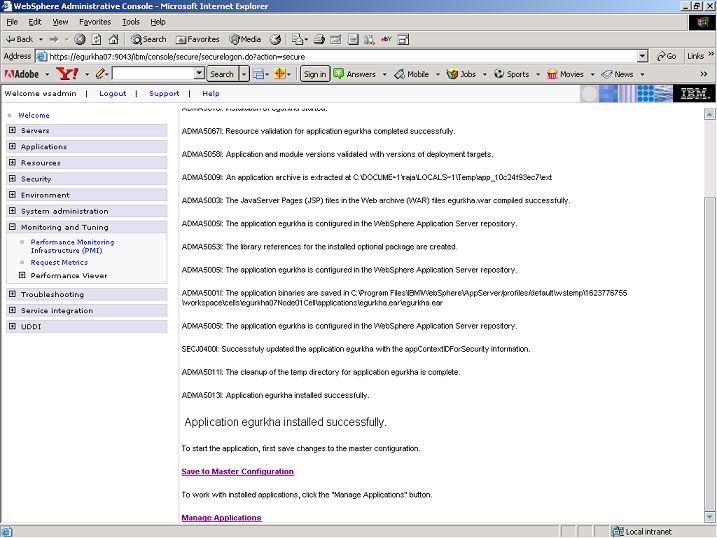Click inside the Yahoo search input box

[153, 73]
